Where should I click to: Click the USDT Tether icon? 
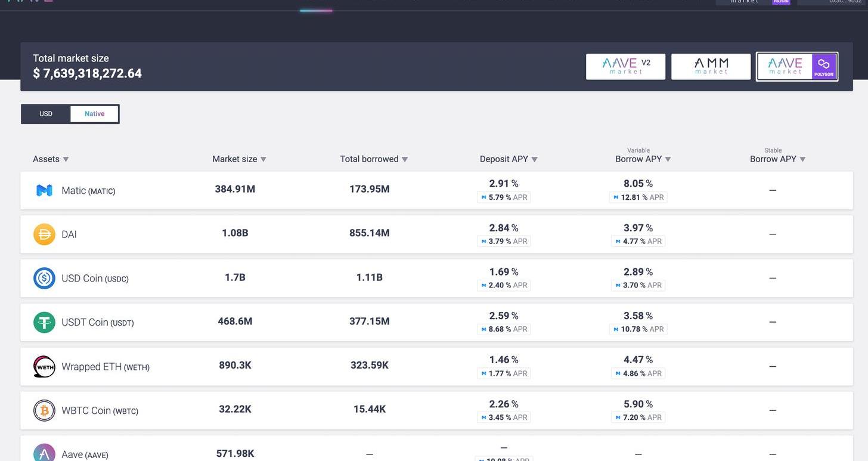pyautogui.click(x=44, y=323)
